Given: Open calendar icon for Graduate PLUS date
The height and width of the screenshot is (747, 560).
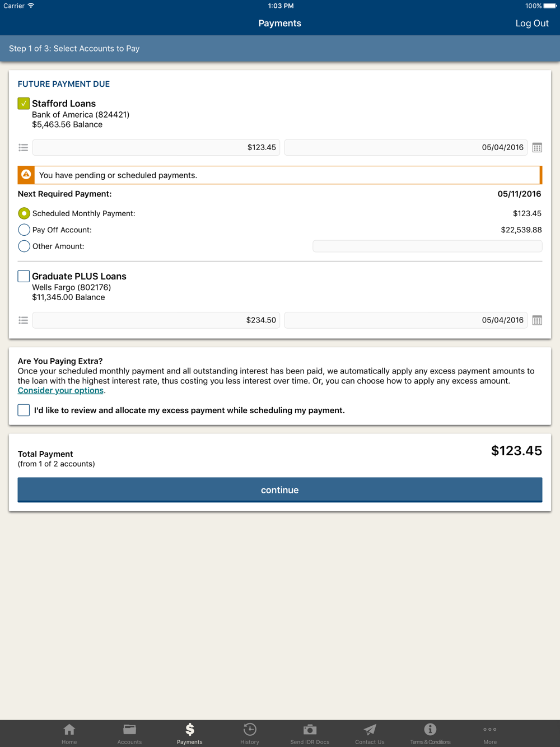Looking at the screenshot, I should pos(537,320).
